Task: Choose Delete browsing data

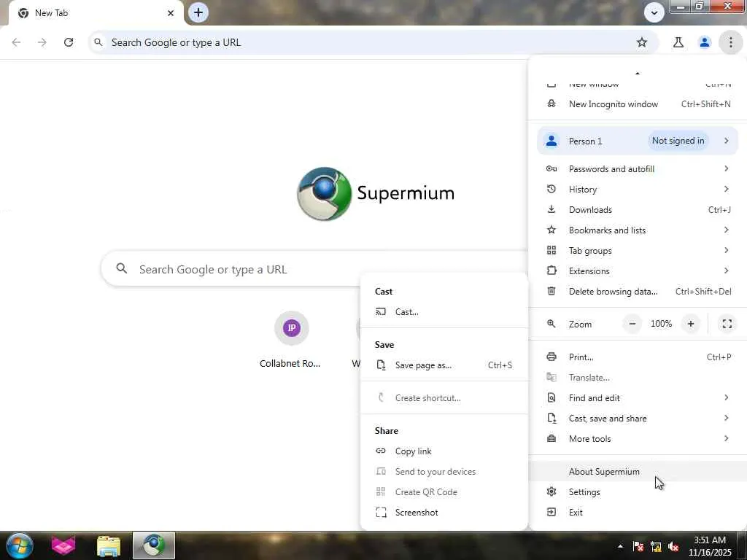Action: pos(638,292)
